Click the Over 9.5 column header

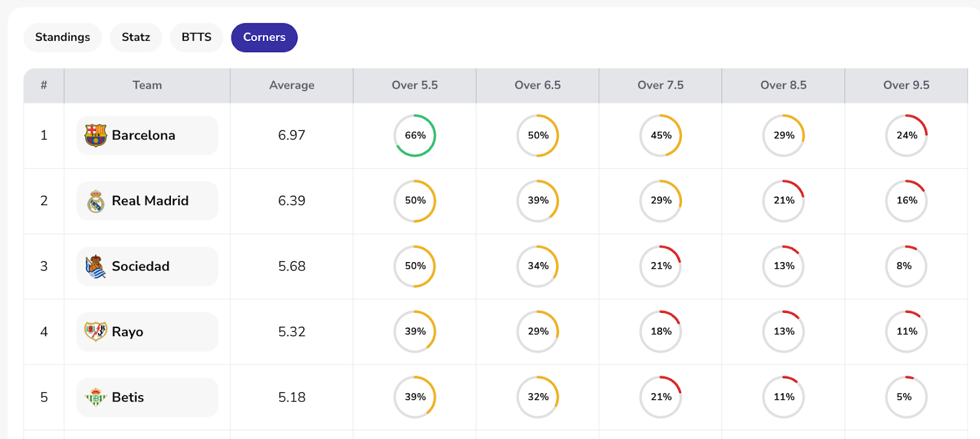[906, 85]
